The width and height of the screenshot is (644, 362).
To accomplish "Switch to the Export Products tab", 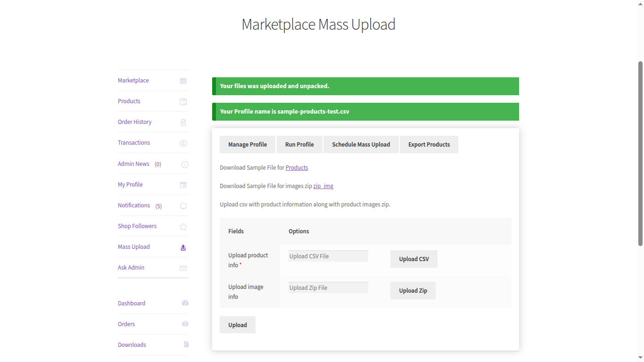I will (429, 144).
